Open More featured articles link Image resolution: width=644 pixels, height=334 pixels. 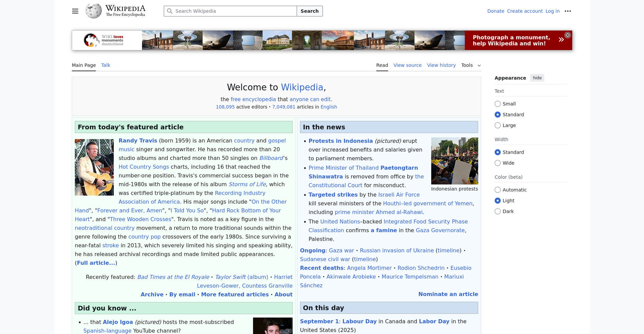click(235, 294)
